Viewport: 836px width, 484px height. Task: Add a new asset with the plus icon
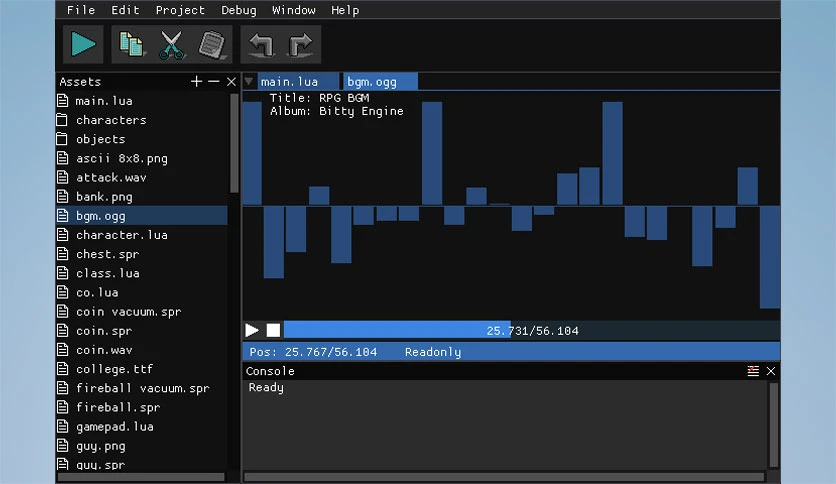click(196, 82)
